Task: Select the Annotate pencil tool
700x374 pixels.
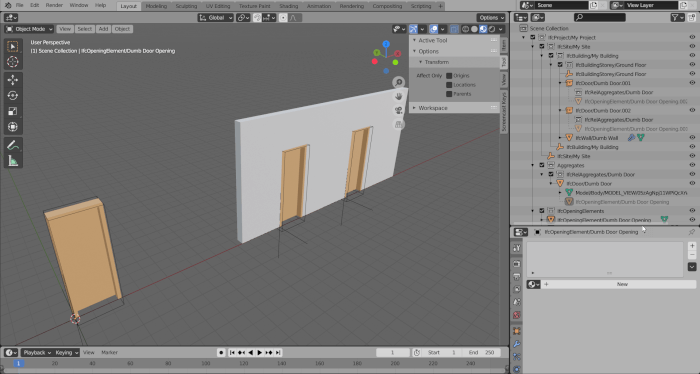Action: pos(12,145)
